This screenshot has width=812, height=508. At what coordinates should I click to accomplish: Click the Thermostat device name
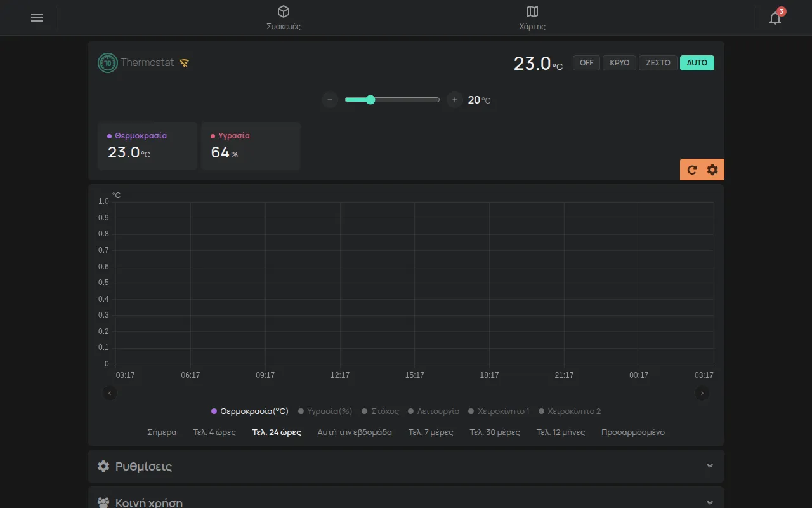pos(147,63)
